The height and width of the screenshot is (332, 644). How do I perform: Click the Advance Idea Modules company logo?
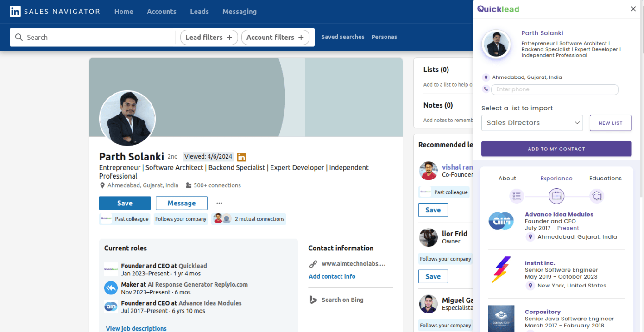pyautogui.click(x=501, y=221)
